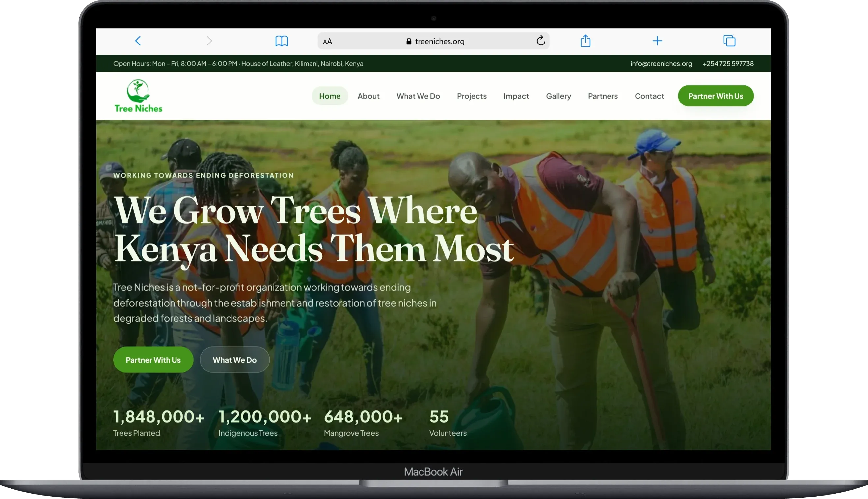Click hero What We Do outlined button

click(234, 360)
